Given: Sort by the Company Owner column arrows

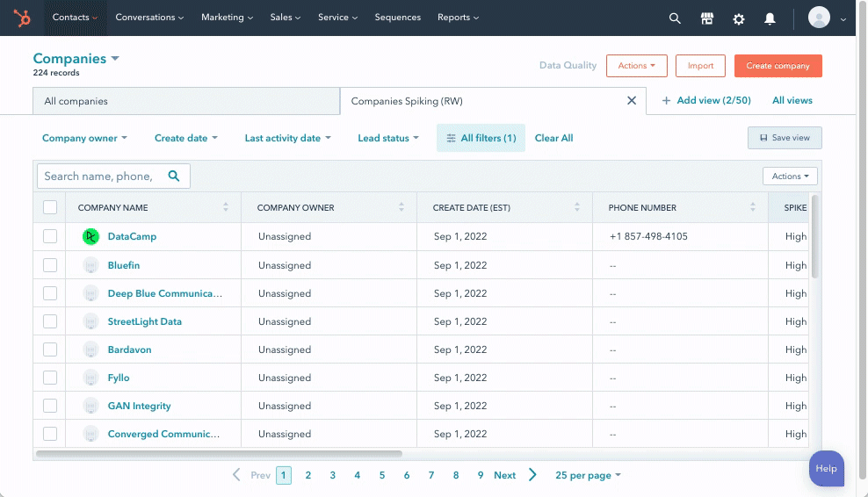Looking at the screenshot, I should (x=401, y=207).
